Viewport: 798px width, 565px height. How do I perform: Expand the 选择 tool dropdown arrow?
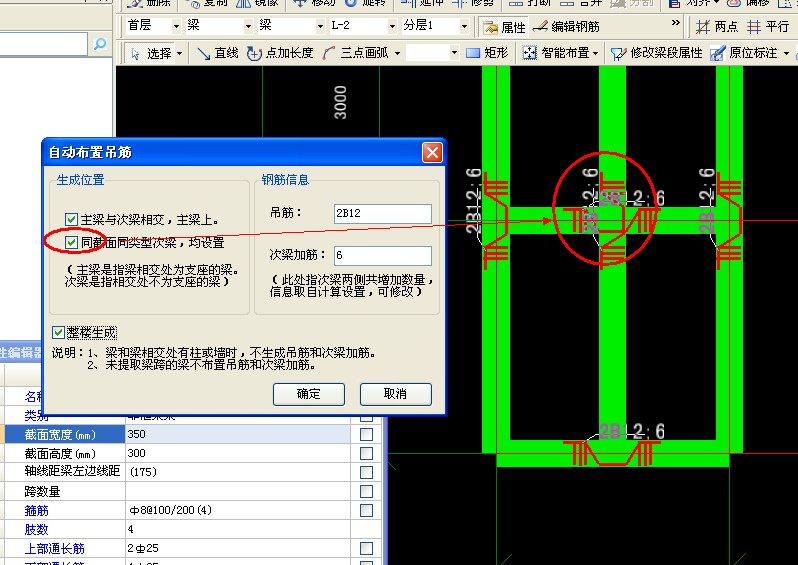point(180,53)
